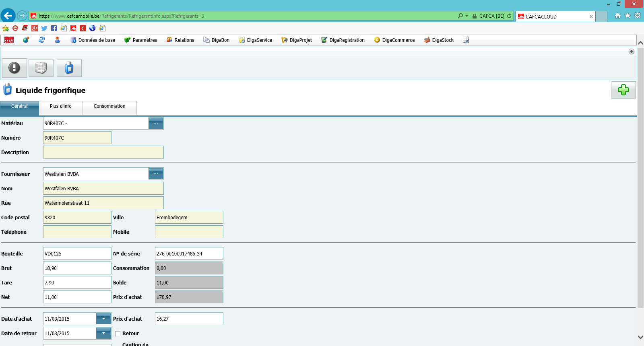Click the security lock icon in address bar

pyautogui.click(x=475, y=16)
